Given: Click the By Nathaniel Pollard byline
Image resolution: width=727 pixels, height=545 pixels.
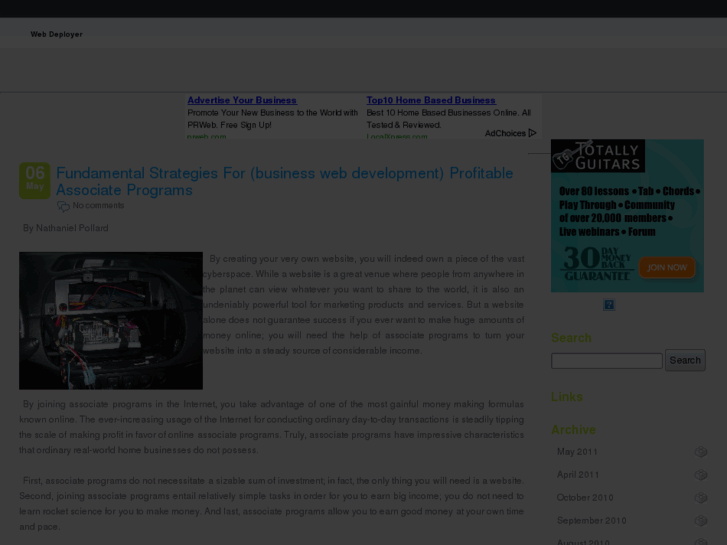Looking at the screenshot, I should click(x=66, y=228).
